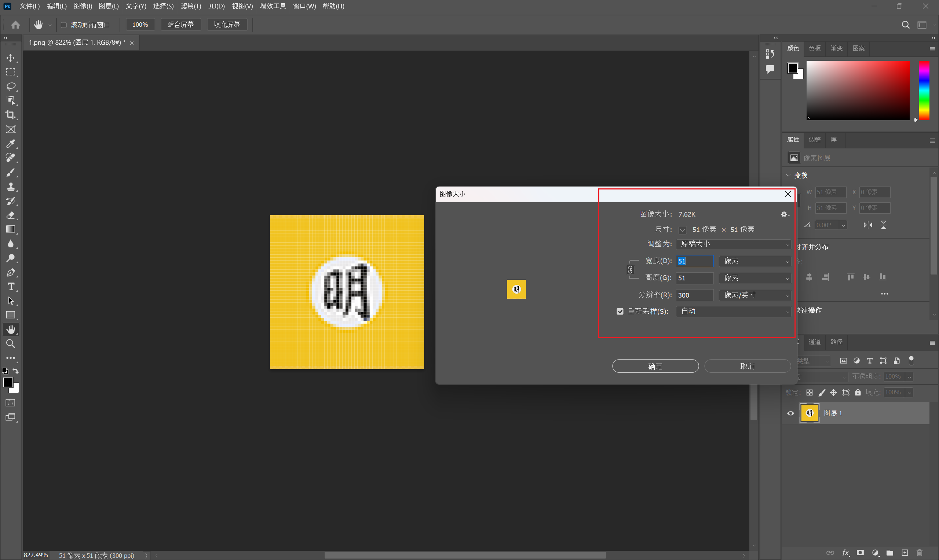Click the 100% zoom button

coord(140,25)
